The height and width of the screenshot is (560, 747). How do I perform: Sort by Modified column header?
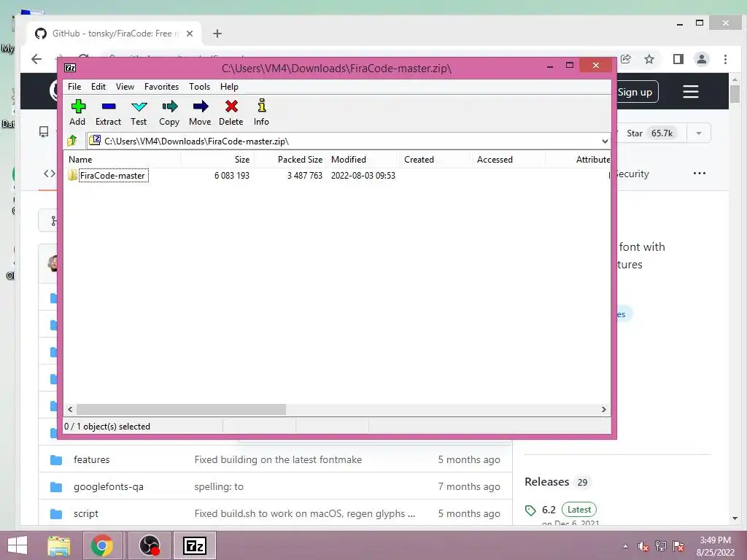(362, 160)
